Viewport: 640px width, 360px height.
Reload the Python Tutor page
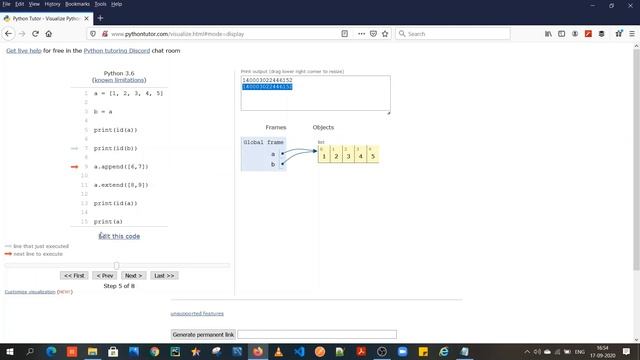[x=36, y=34]
